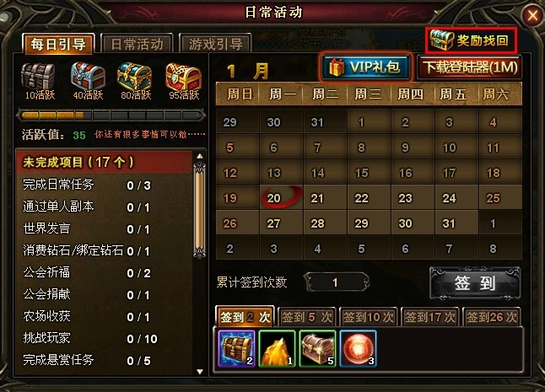Switch to the 游戏引导 tab
Image resolution: width=545 pixels, height=392 pixels.
pyautogui.click(x=215, y=44)
